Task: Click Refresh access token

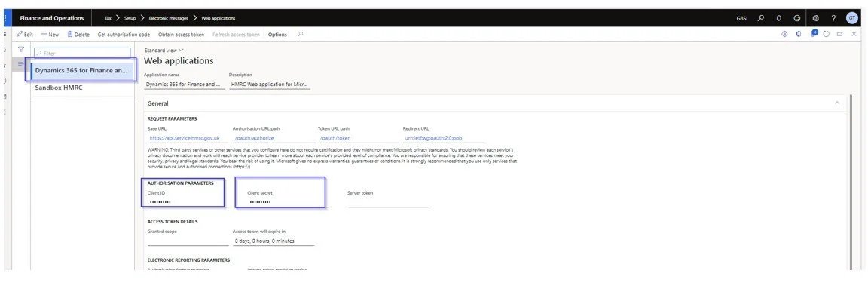Action: pyautogui.click(x=237, y=35)
